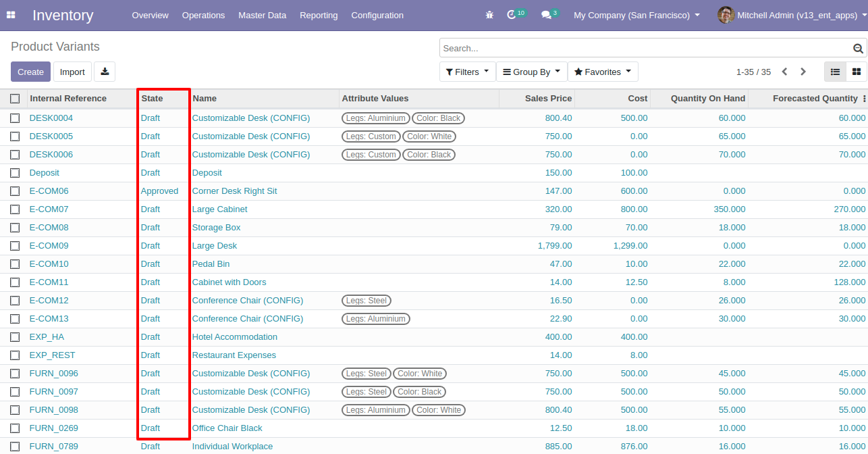Click the debug bug icon
The height and width of the screenshot is (454, 868).
tap(489, 15)
